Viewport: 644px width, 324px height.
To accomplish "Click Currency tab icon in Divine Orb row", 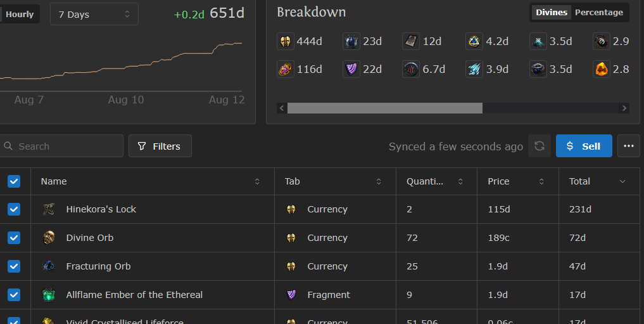I will pos(291,238).
